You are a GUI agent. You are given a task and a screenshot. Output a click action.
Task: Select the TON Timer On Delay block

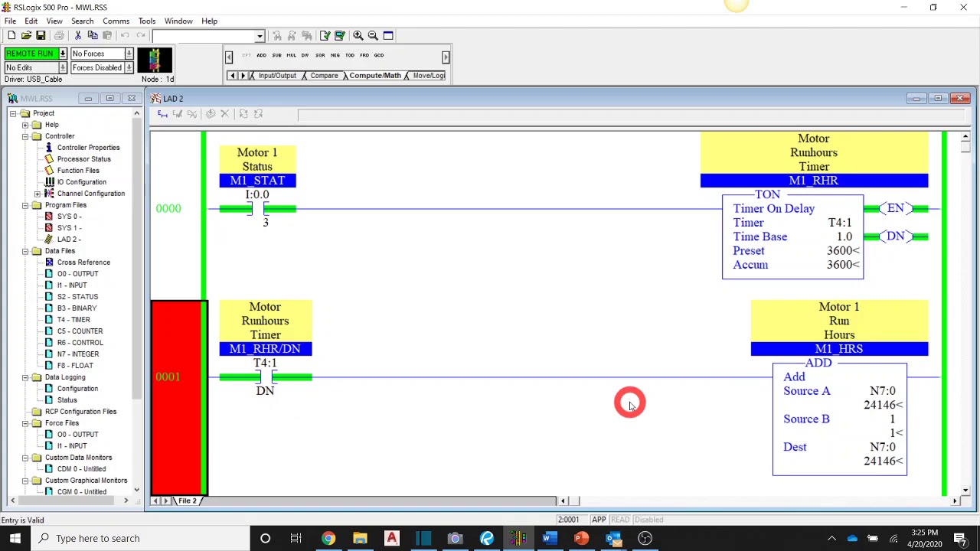tap(792, 236)
